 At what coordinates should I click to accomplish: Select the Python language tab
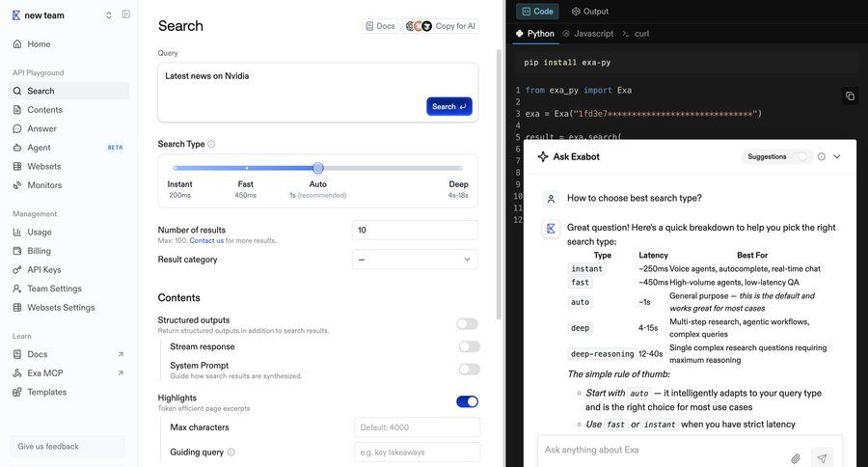pyautogui.click(x=534, y=34)
